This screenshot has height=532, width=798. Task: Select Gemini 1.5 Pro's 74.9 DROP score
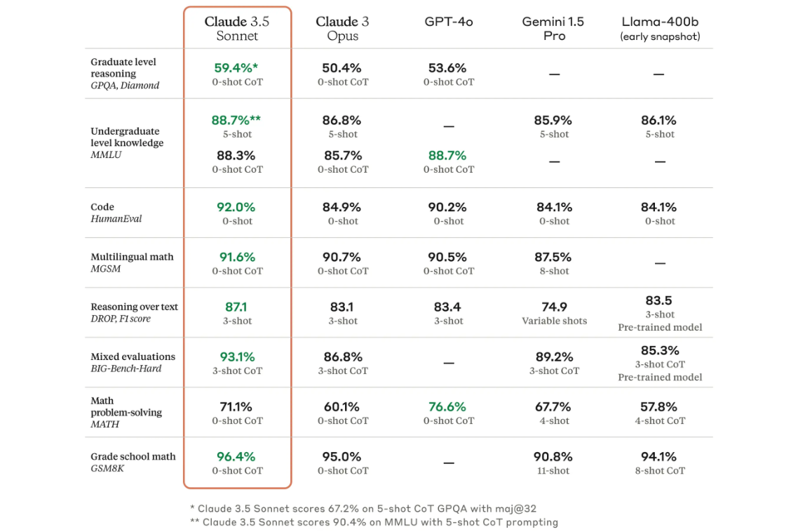(x=554, y=307)
